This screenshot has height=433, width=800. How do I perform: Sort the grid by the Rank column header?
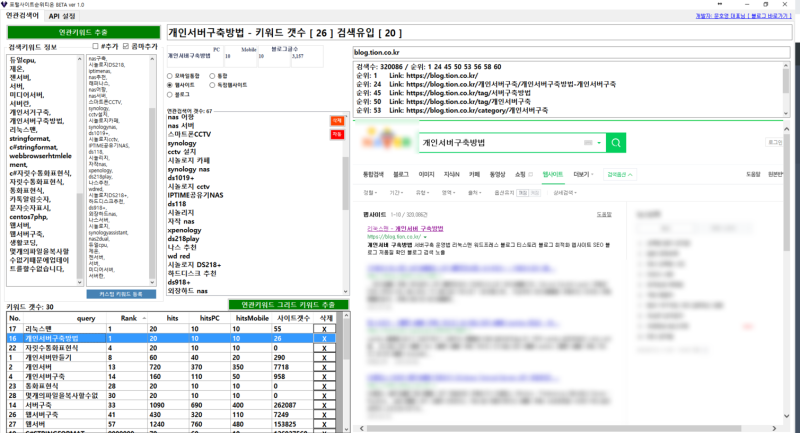(129, 318)
